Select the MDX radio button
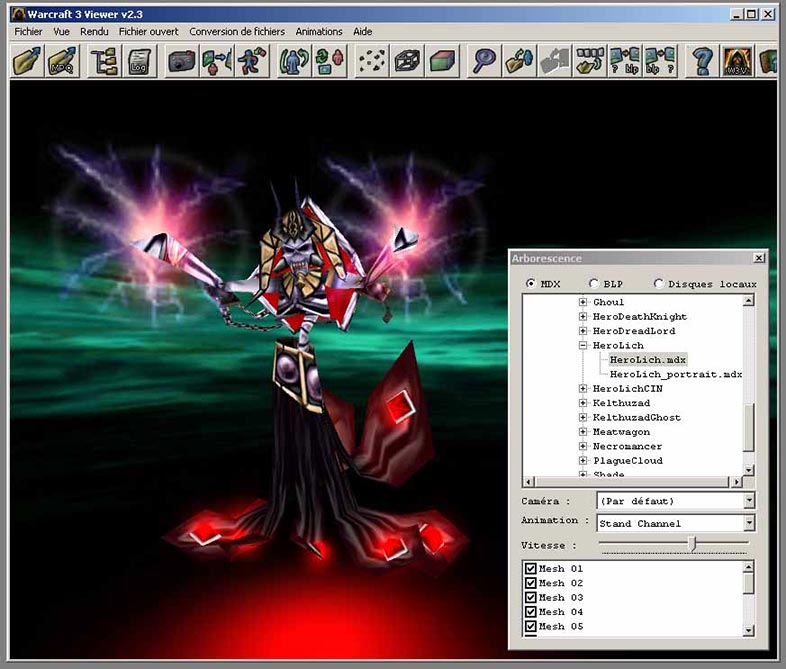This screenshot has width=786, height=669. pyautogui.click(x=530, y=284)
